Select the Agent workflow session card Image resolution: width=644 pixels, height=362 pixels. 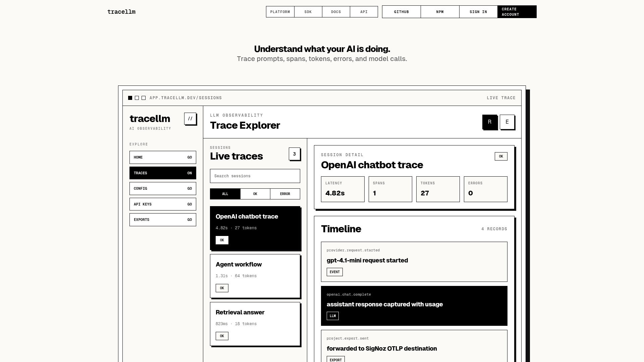[x=255, y=276]
